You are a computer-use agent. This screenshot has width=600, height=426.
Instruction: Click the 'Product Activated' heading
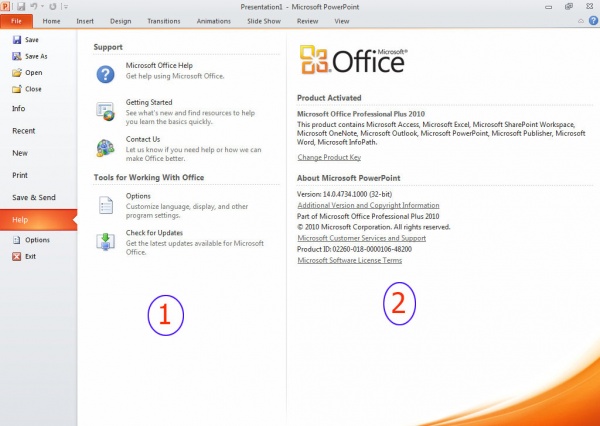coord(329,98)
